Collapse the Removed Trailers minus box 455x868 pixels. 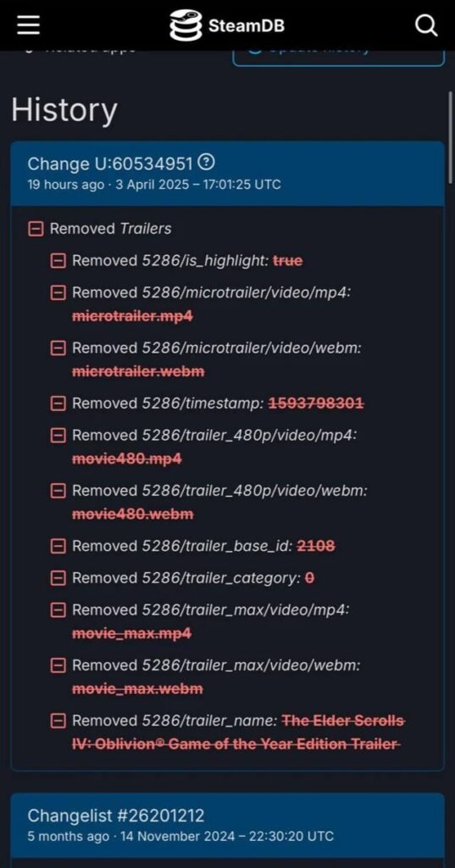[x=36, y=229]
